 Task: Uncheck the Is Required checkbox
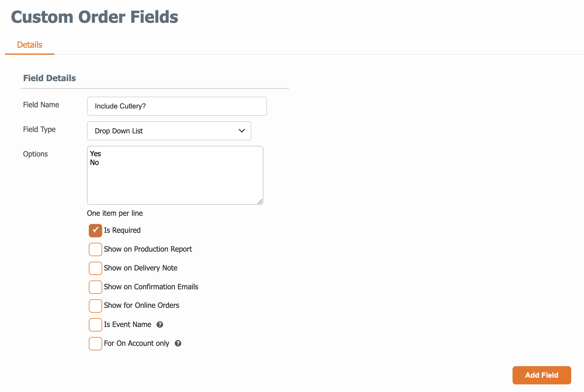[96, 231]
